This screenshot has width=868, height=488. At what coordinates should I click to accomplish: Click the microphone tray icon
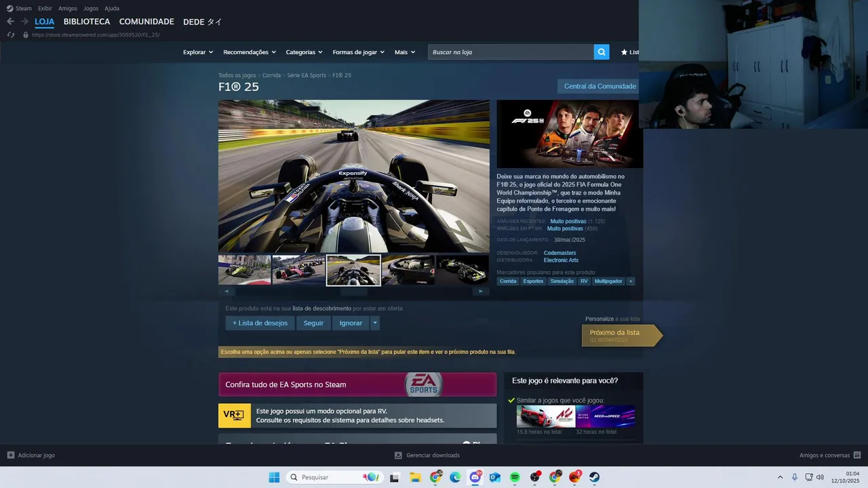pos(795,477)
